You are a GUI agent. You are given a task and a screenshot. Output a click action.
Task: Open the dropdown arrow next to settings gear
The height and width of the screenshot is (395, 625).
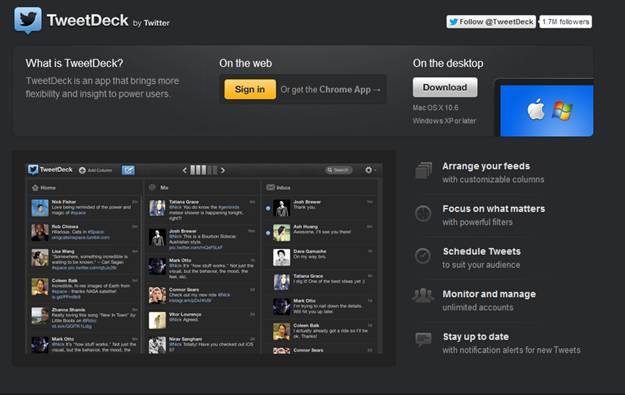(375, 171)
